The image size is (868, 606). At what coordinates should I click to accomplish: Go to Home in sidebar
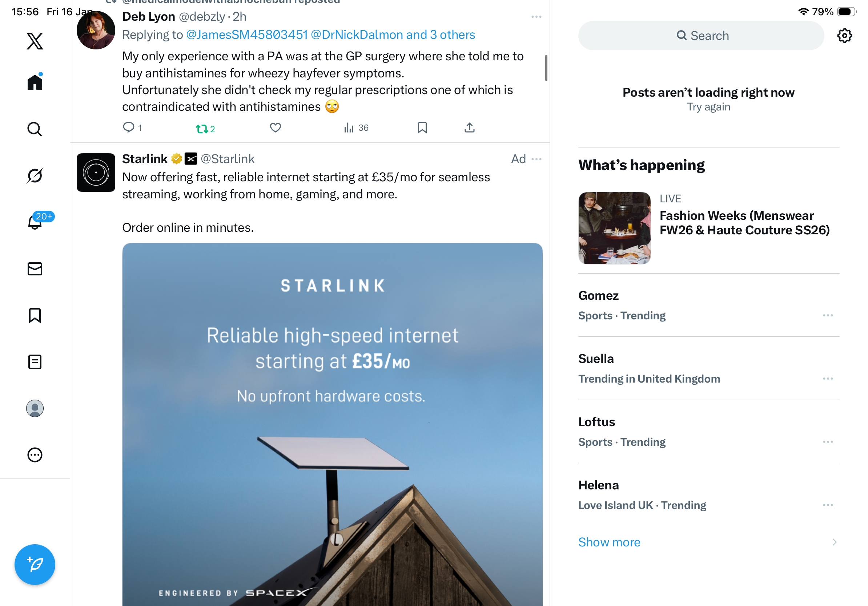click(35, 82)
